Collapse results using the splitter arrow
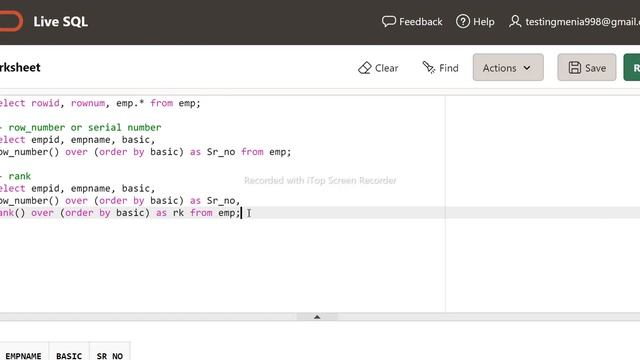Screen dimensions: 640x360 (x=317, y=317)
